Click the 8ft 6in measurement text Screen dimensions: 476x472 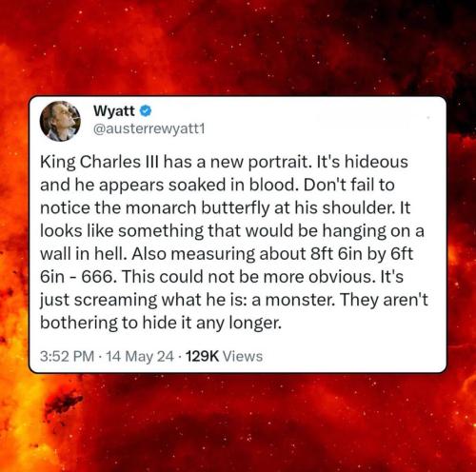tap(336, 254)
